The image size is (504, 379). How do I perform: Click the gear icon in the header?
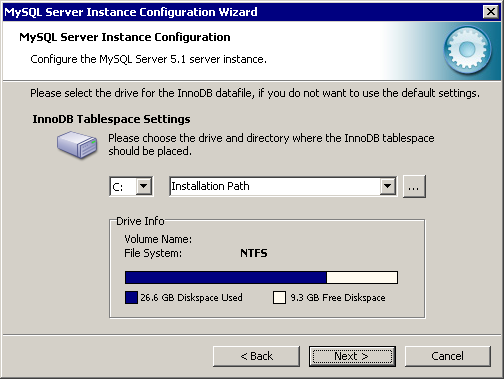pyautogui.click(x=467, y=50)
